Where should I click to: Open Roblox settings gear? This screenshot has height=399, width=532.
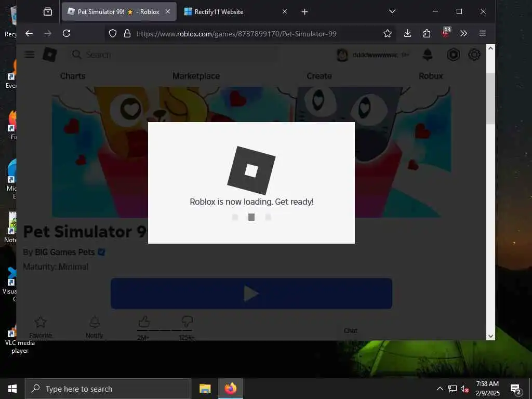(x=474, y=55)
